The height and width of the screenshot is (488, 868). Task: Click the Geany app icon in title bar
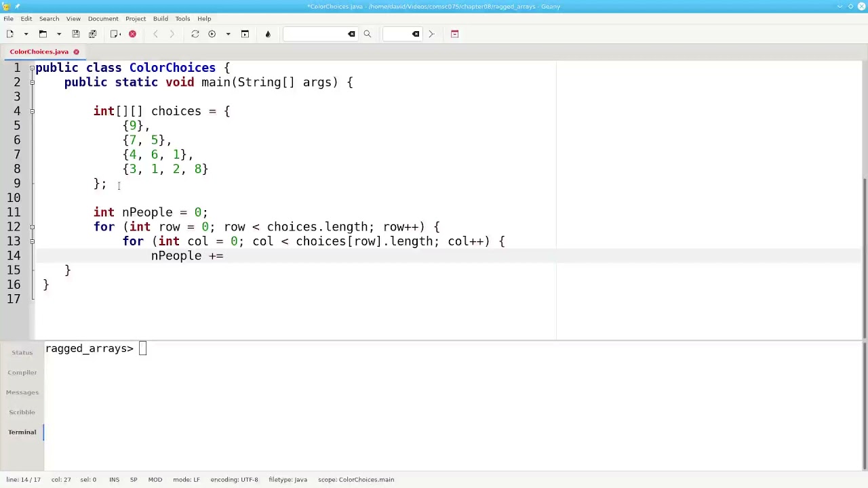(6, 6)
